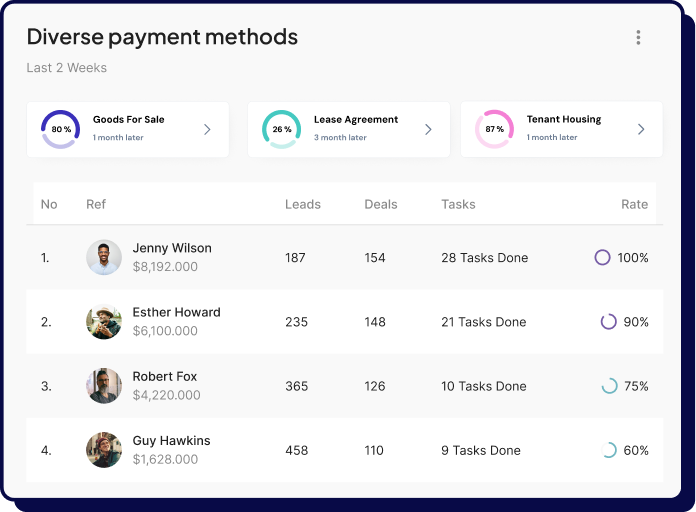The height and width of the screenshot is (512, 696).
Task: Click the Rate column header
Action: [634, 204]
